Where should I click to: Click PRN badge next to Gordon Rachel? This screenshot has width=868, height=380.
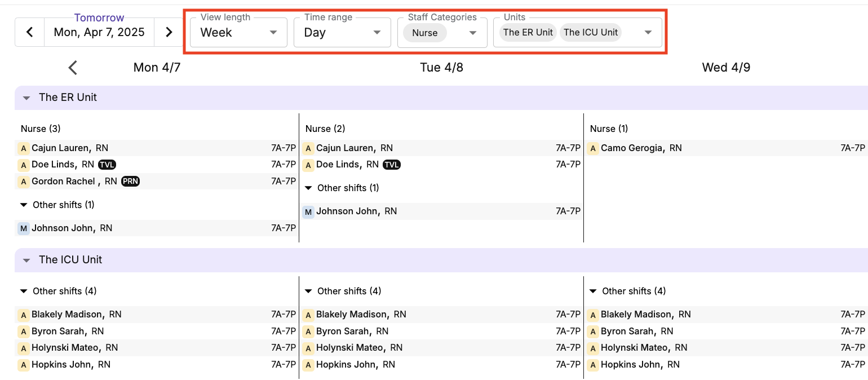pyautogui.click(x=130, y=182)
